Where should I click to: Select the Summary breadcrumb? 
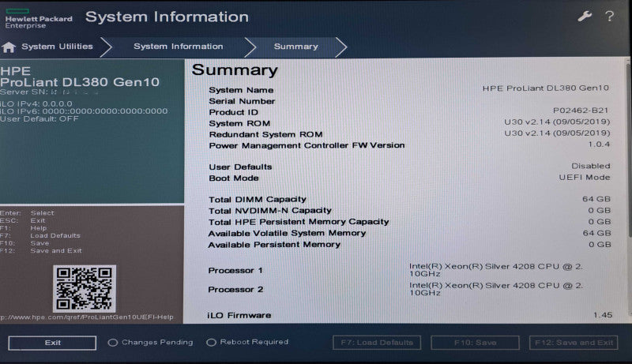(x=295, y=47)
